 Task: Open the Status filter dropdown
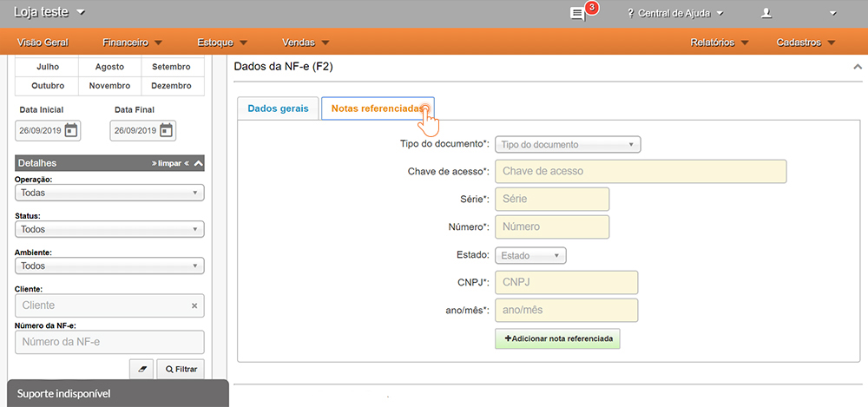coord(109,229)
